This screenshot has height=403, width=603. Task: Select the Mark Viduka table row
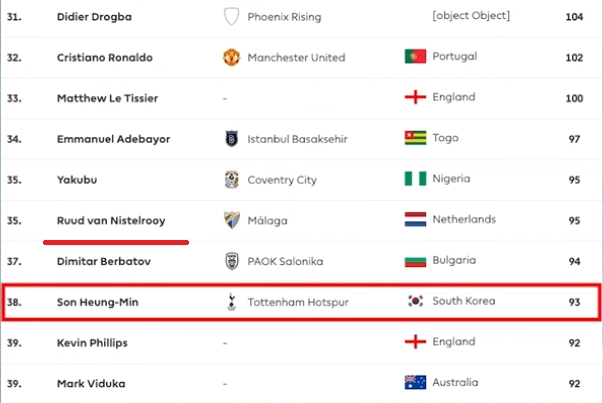302,383
